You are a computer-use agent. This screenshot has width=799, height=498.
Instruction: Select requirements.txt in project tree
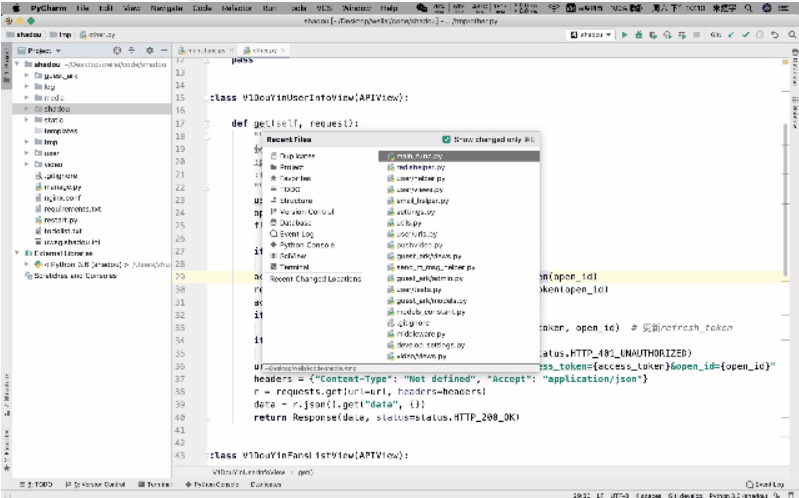tap(72, 209)
